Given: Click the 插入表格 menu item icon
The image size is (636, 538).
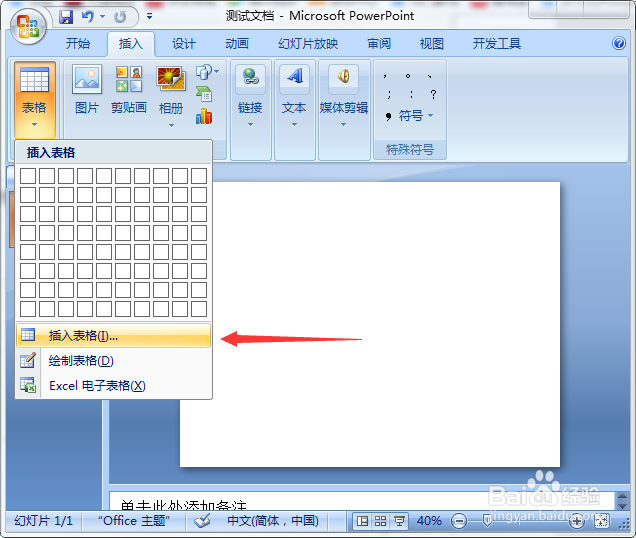Looking at the screenshot, I should coord(28,335).
